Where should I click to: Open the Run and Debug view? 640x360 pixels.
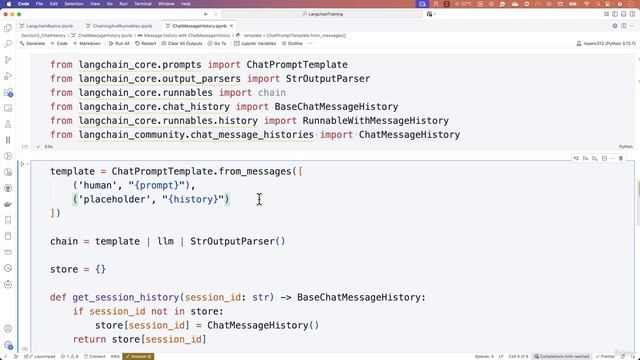point(8,76)
